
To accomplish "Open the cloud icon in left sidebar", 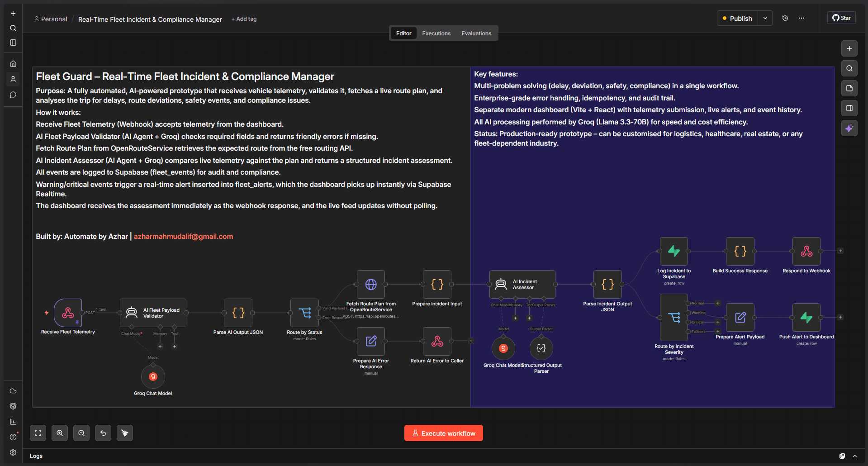I will pyautogui.click(x=13, y=391).
